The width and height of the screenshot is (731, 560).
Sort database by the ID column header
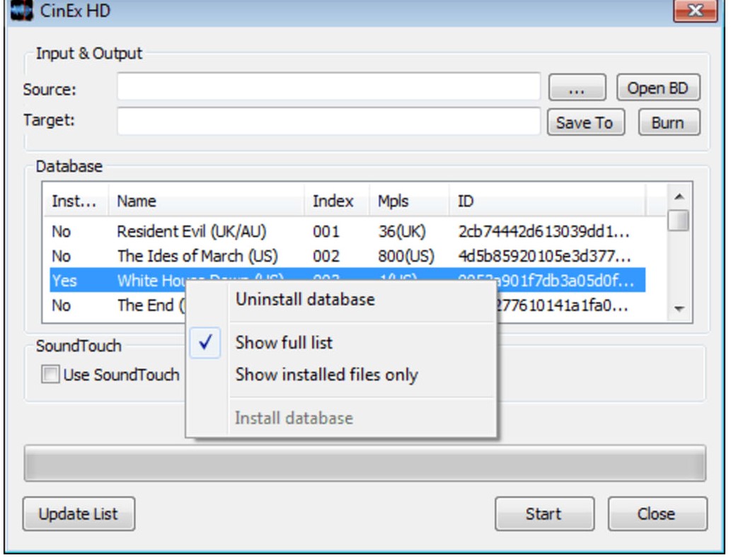547,201
